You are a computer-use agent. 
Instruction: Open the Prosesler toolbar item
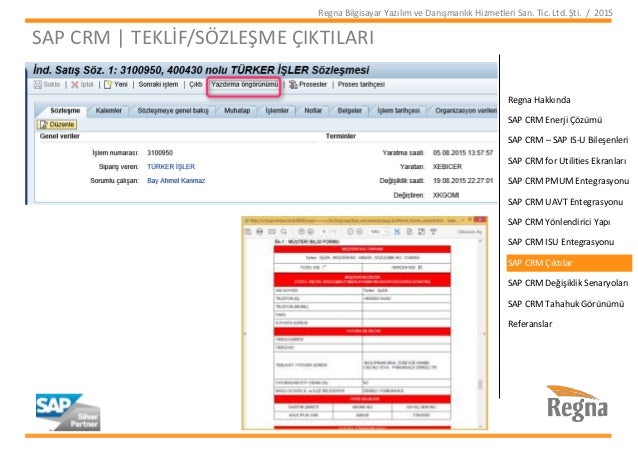pyautogui.click(x=308, y=84)
